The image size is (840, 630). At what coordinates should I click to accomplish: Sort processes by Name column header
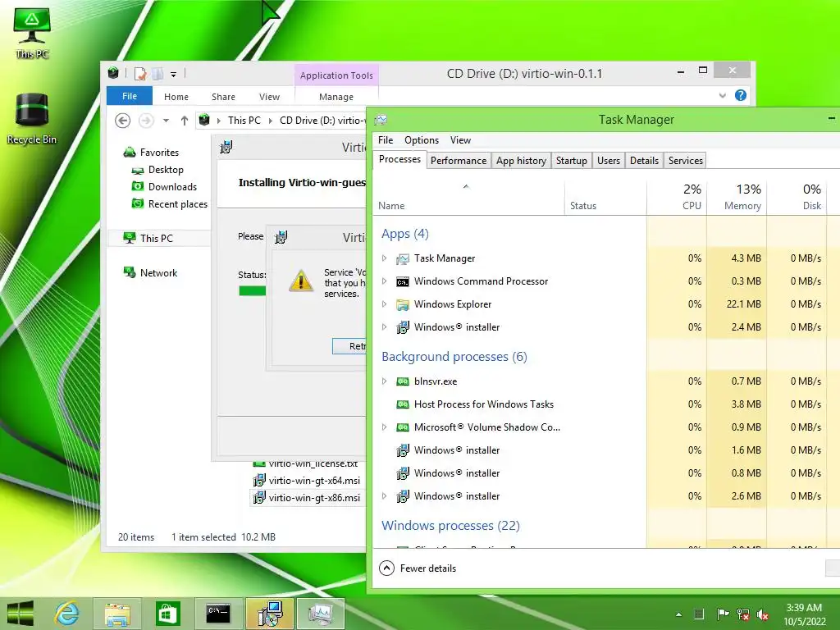tap(468, 197)
